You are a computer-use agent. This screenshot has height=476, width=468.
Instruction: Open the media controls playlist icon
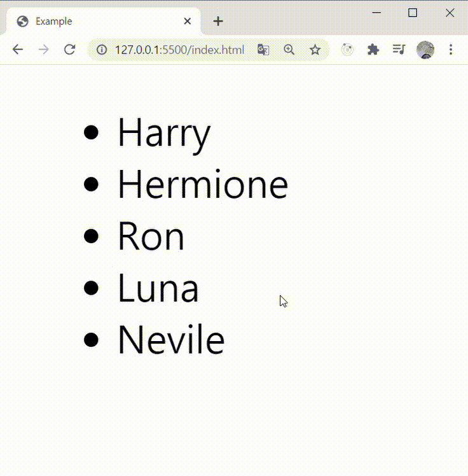pyautogui.click(x=399, y=50)
